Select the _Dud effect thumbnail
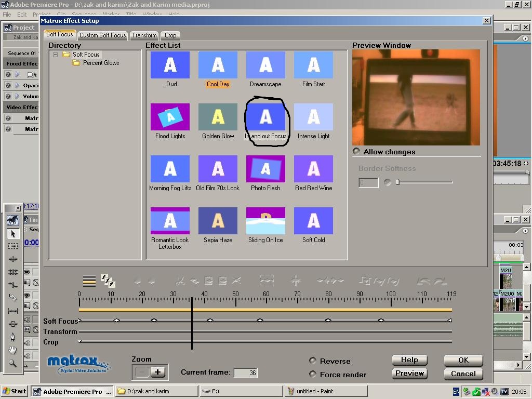This screenshot has height=399, width=532. click(x=170, y=65)
